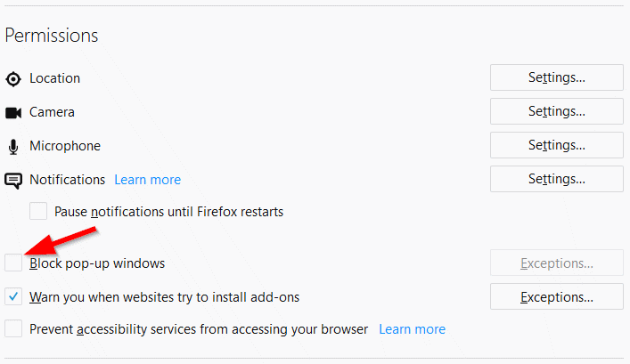Click the pop-up windows Exceptions button
This screenshot has width=630, height=364.
[556, 263]
